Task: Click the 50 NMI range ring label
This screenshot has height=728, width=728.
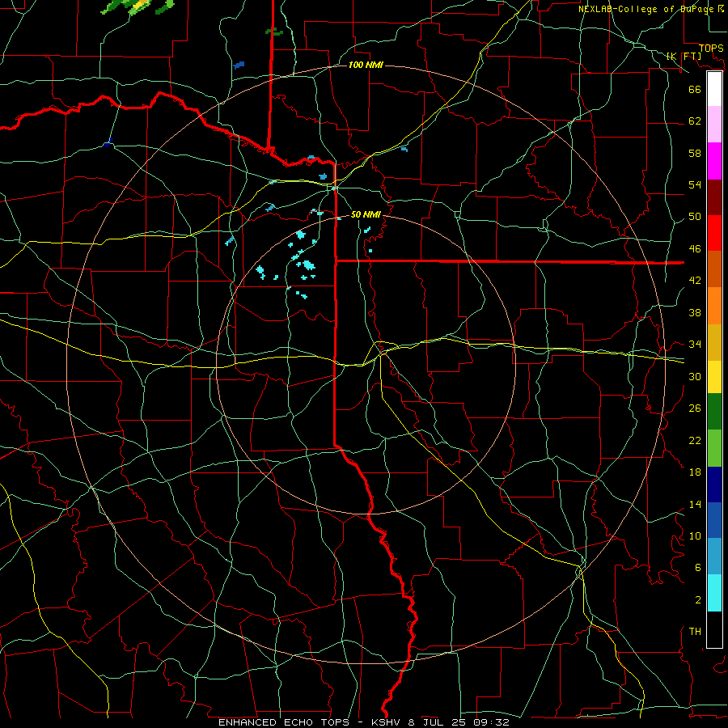Action: pyautogui.click(x=366, y=214)
